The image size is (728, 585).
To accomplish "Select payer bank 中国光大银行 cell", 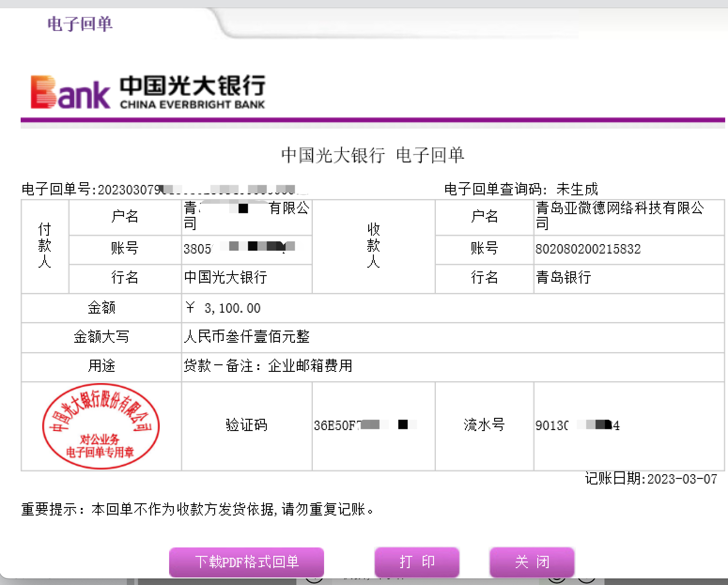I will pos(247,278).
